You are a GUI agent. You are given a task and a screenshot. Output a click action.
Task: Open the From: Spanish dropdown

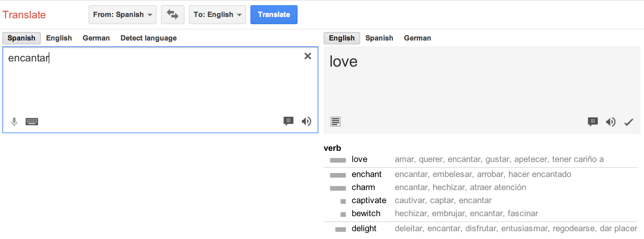click(x=122, y=14)
